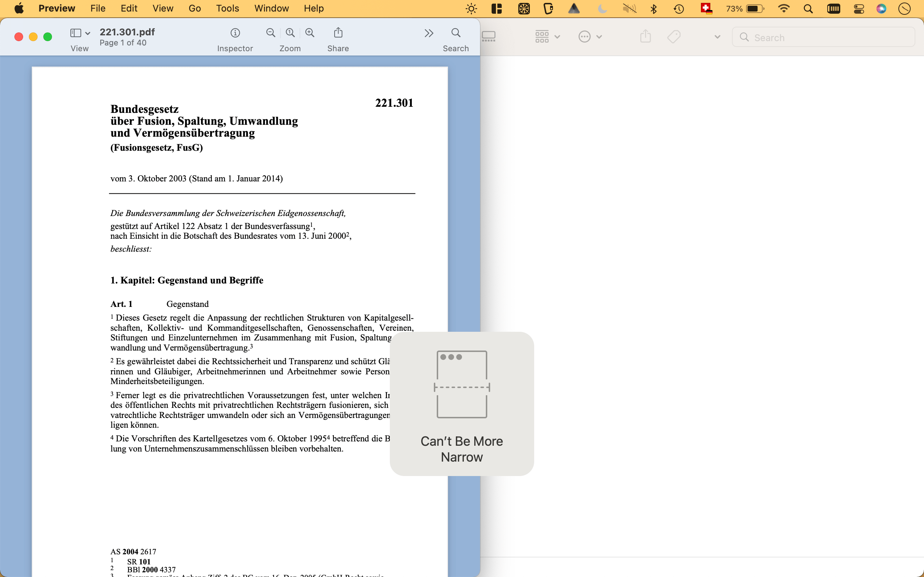Click the Zoom In magnifier

coord(310,33)
